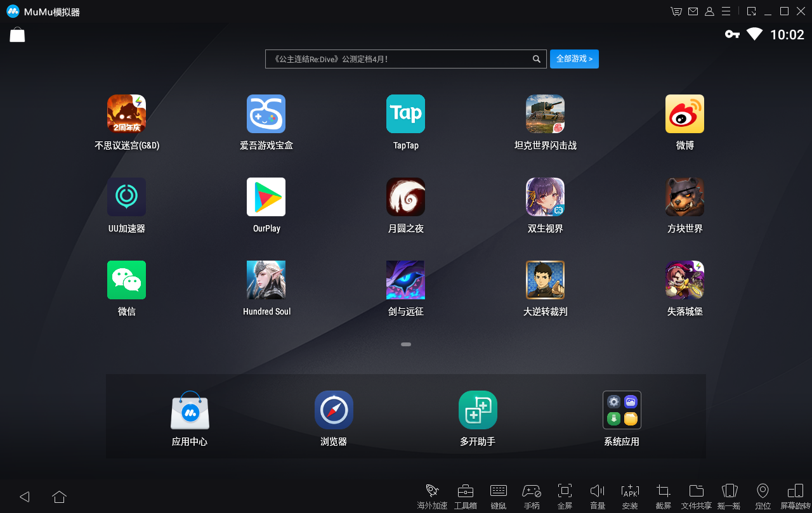Screen dimensions: 812x513
Task: Open the TapTap app
Action: tap(405, 114)
